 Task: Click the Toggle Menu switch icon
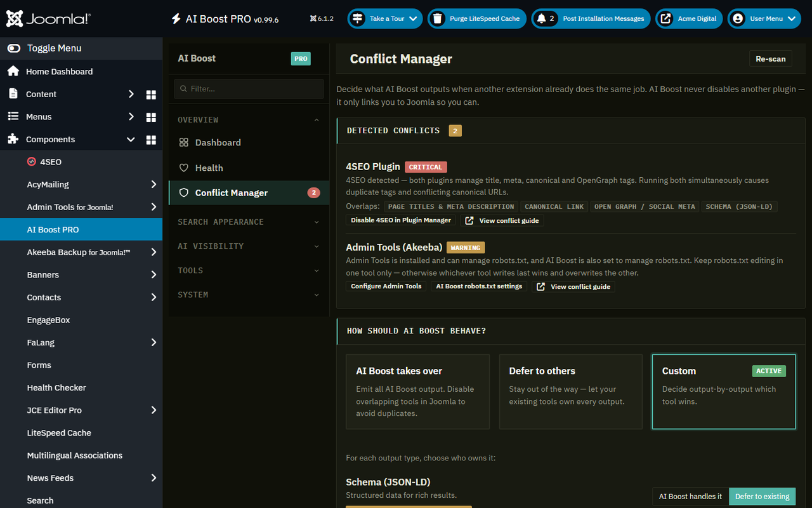point(13,48)
